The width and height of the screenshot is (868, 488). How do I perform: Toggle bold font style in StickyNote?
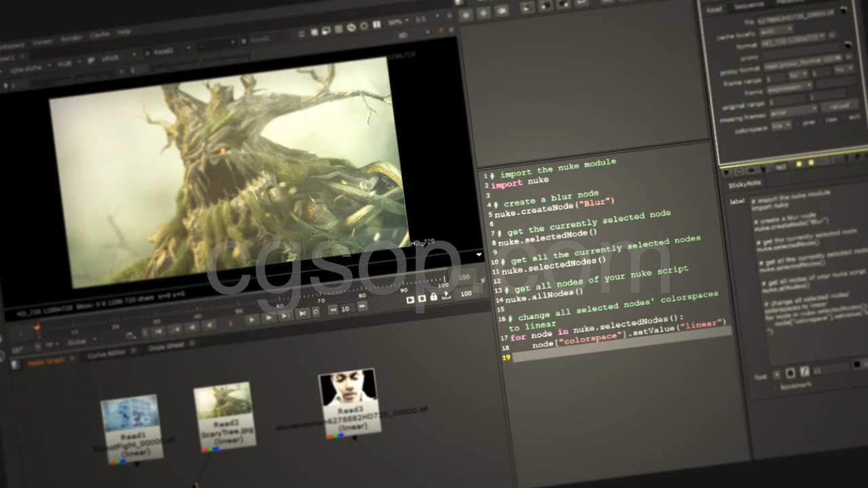click(791, 373)
